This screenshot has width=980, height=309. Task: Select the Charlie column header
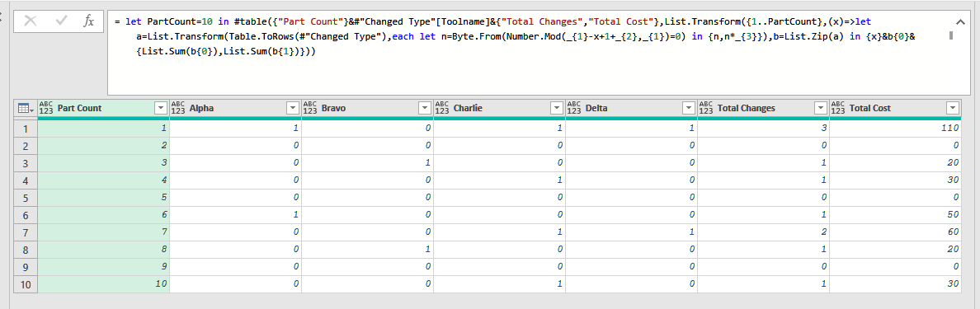(x=499, y=108)
